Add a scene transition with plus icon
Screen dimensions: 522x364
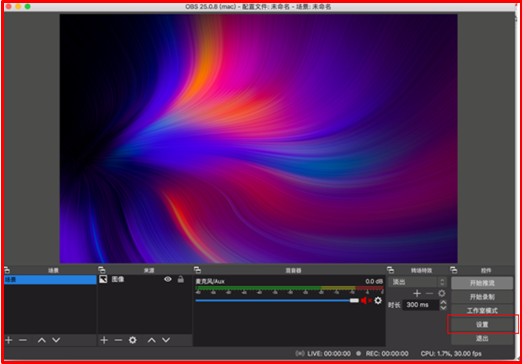coord(417,294)
